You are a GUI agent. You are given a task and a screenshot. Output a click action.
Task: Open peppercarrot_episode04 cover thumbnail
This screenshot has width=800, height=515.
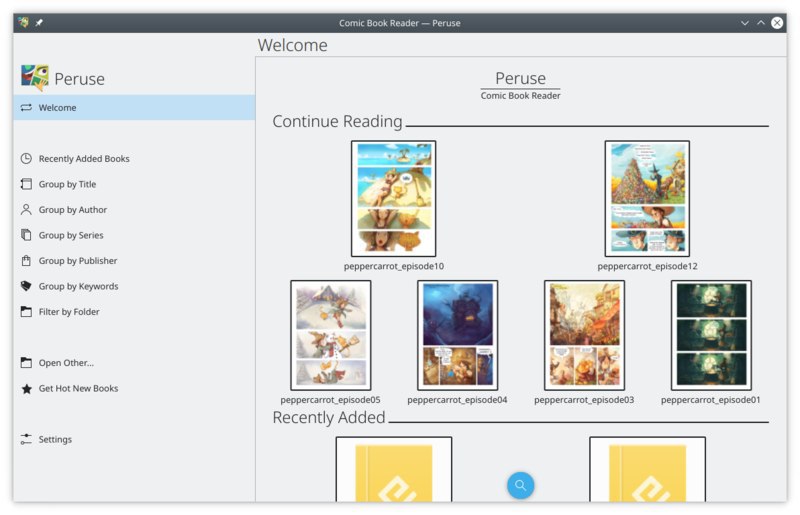458,335
